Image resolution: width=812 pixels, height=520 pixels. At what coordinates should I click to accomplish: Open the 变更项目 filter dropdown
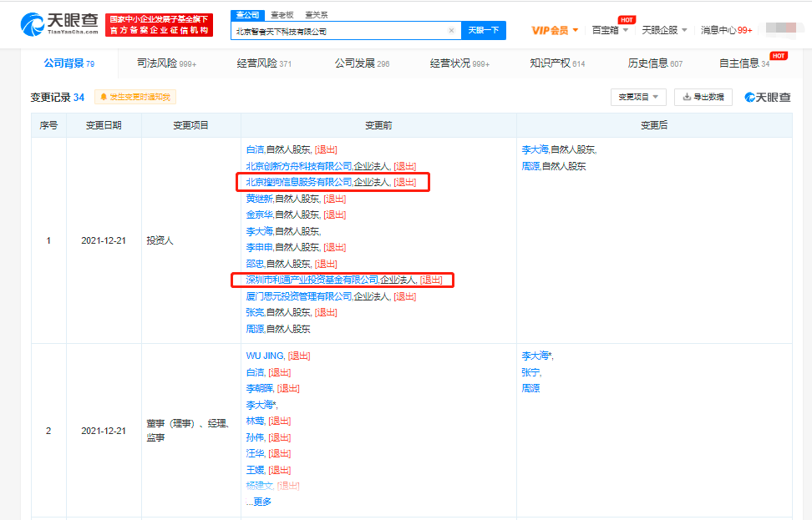[x=638, y=97]
